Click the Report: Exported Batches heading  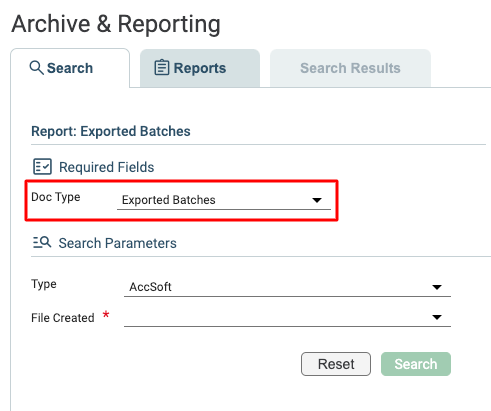(111, 131)
